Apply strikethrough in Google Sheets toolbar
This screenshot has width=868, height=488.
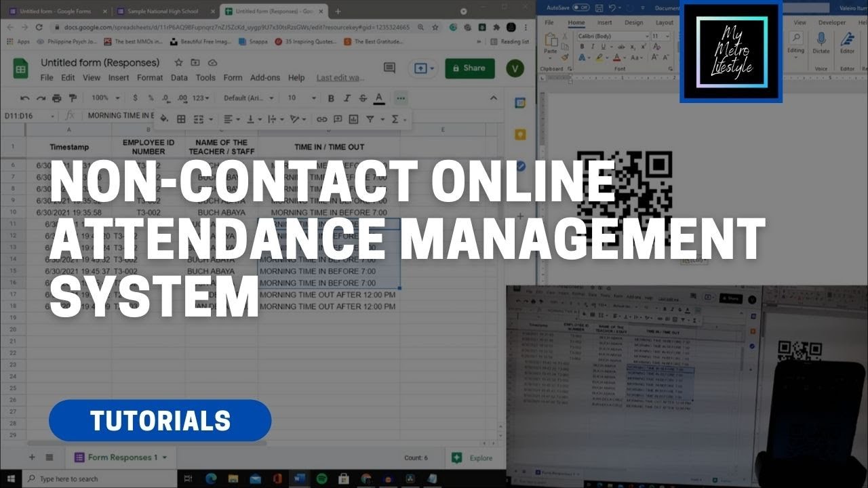[363, 98]
